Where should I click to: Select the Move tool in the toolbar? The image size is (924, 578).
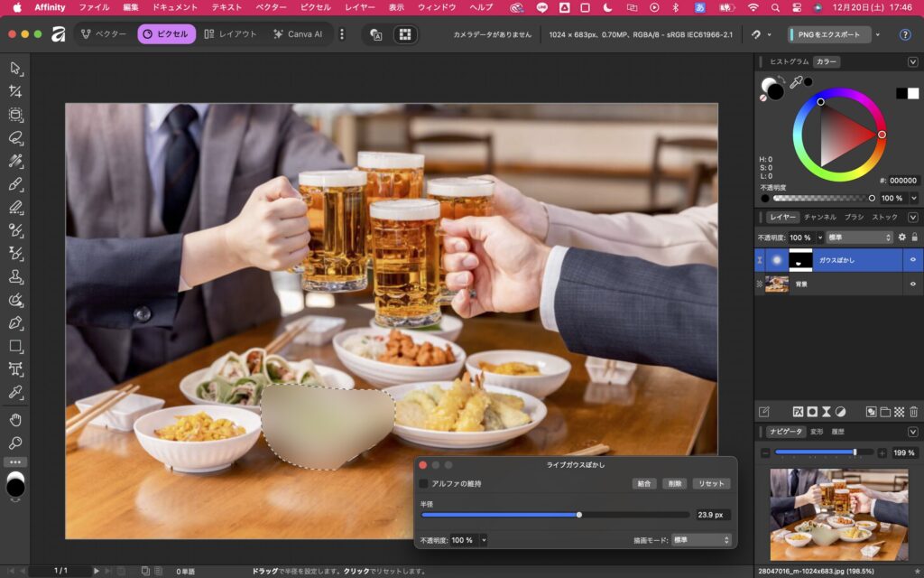click(x=15, y=69)
